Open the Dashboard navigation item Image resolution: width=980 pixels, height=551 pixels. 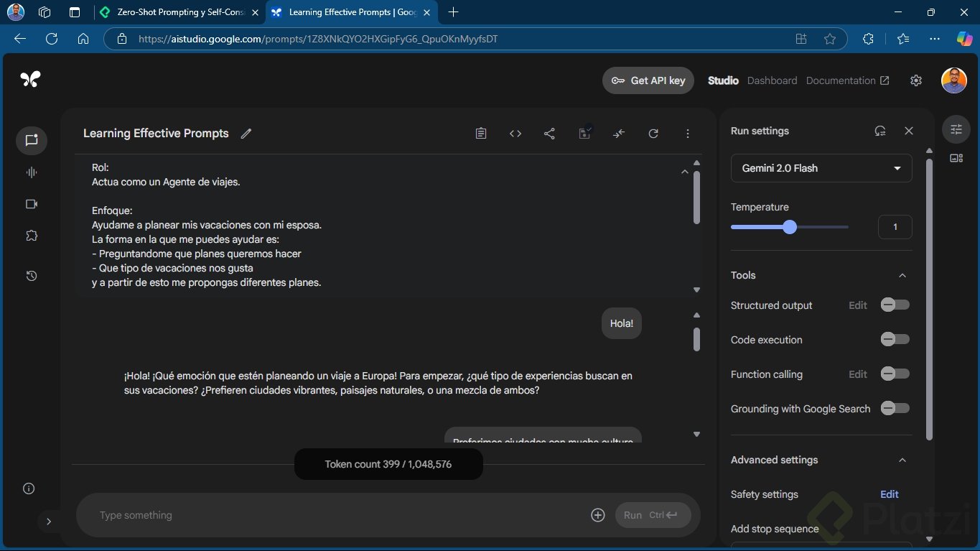(772, 80)
